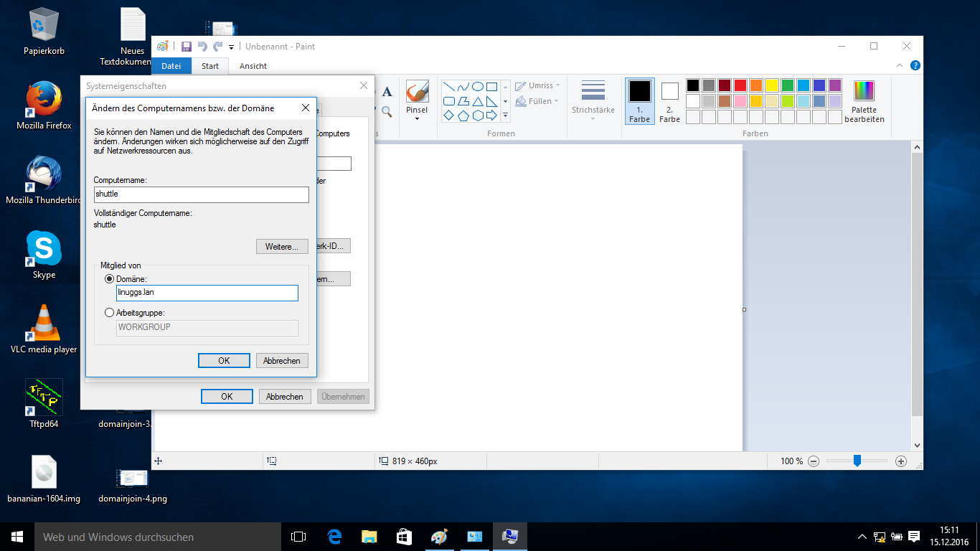980x551 pixels.
Task: Switch to the Ansicht ribbon tab
Action: point(253,66)
